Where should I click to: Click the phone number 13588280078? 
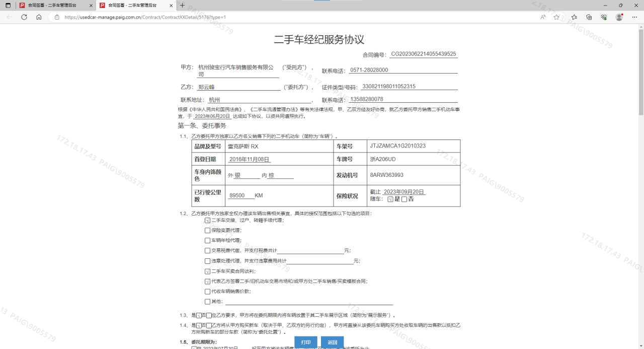tap(366, 99)
